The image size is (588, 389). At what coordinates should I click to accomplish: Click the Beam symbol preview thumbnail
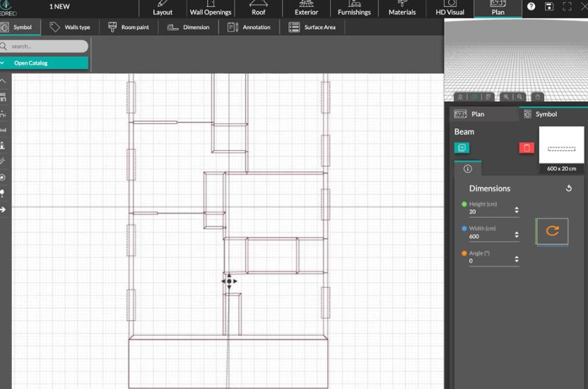point(561,145)
